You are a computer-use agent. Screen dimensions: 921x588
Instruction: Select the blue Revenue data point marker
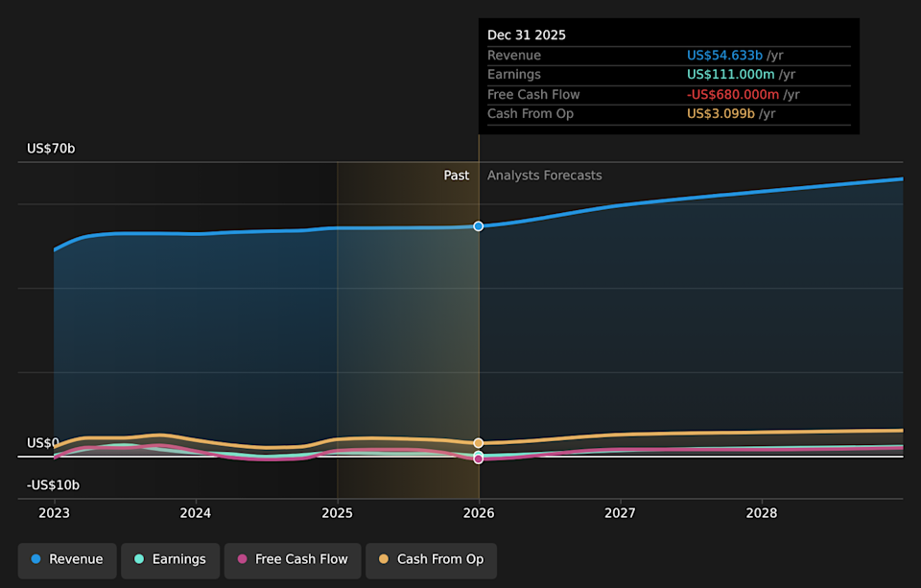tap(478, 226)
